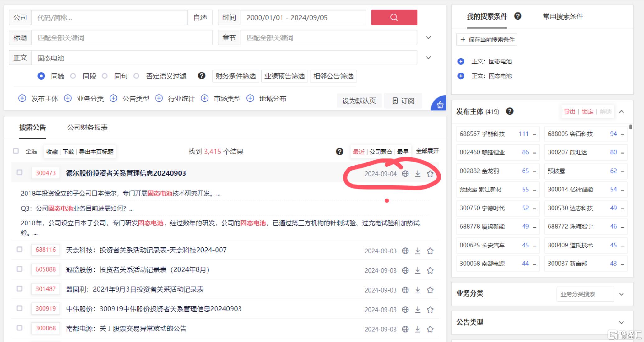
Task: Open globe link for 南都电源 announcement
Action: point(405,329)
